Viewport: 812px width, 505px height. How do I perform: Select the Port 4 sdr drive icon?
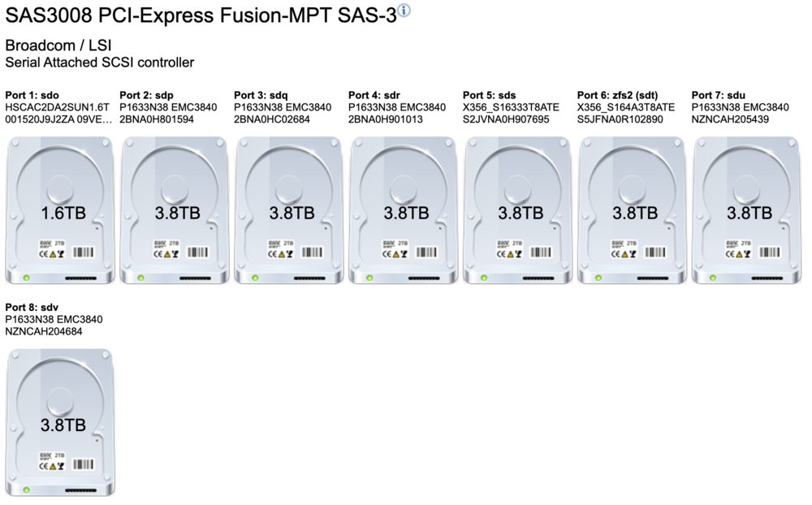click(404, 209)
